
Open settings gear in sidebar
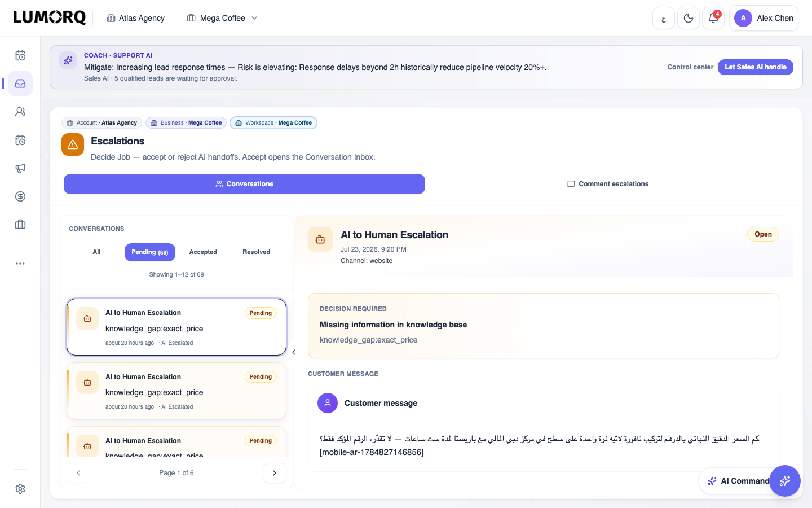click(x=20, y=489)
